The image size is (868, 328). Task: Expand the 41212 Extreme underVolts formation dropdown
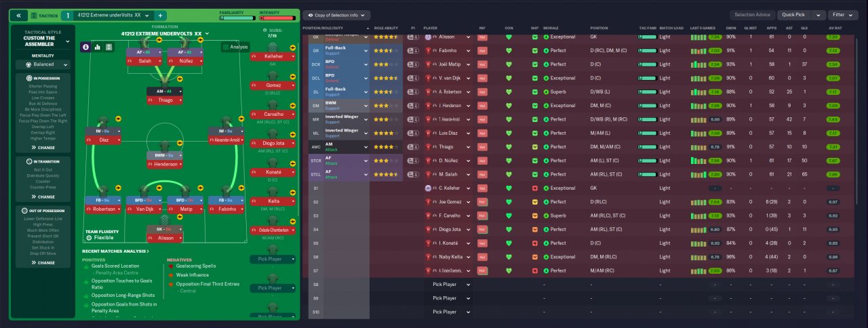tap(165, 33)
